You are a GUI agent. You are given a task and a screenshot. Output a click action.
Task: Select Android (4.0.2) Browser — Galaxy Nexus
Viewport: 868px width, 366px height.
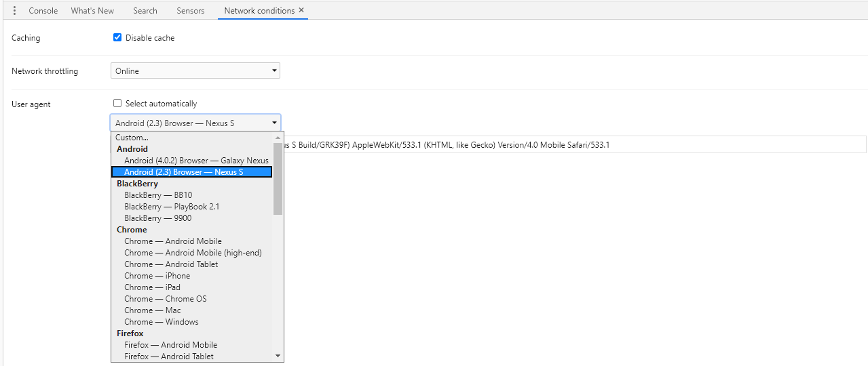coord(192,161)
